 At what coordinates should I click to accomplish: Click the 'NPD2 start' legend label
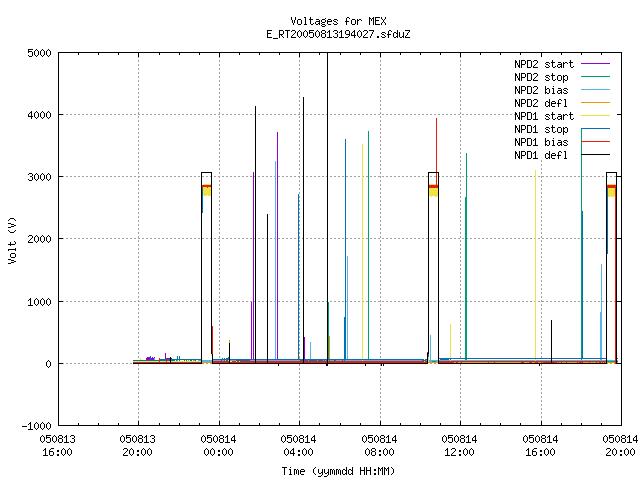pos(544,64)
